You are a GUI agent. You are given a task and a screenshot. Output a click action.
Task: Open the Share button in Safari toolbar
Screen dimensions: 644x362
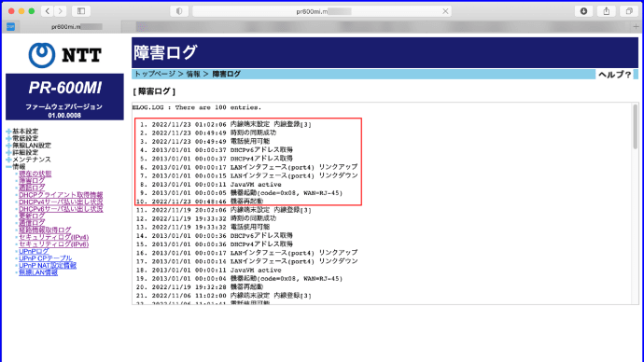[607, 11]
